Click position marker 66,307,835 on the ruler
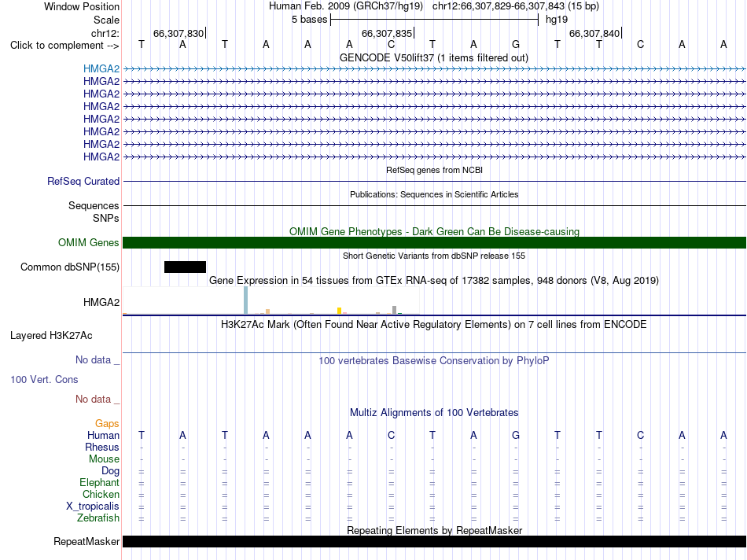The height and width of the screenshot is (560, 747). click(387, 33)
